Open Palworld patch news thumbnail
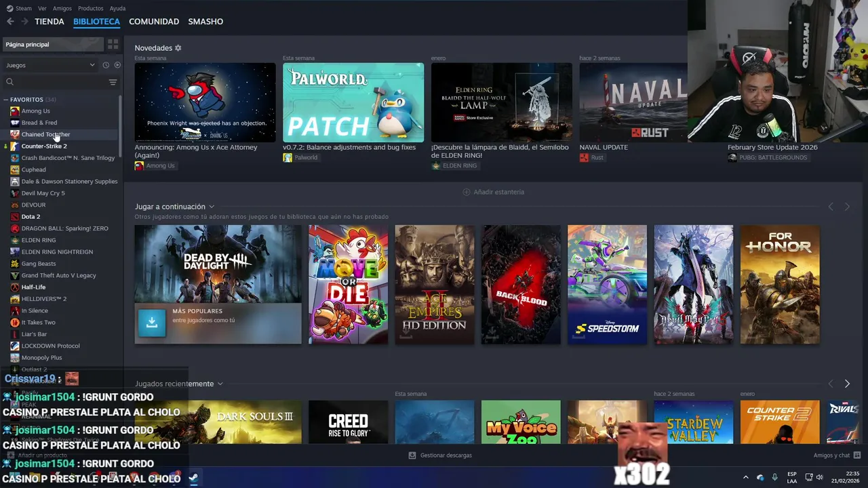Image resolution: width=868 pixels, height=488 pixels. (x=353, y=102)
